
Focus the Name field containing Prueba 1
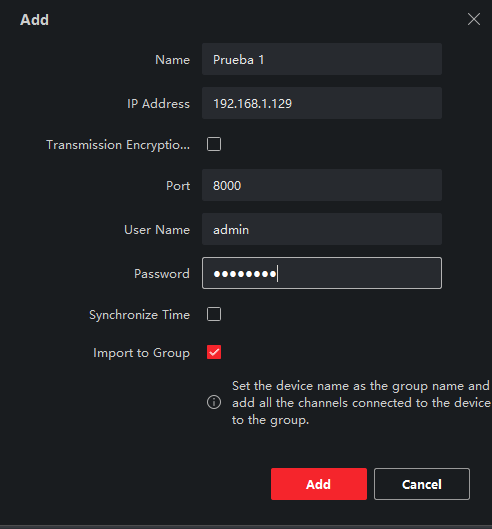(322, 59)
